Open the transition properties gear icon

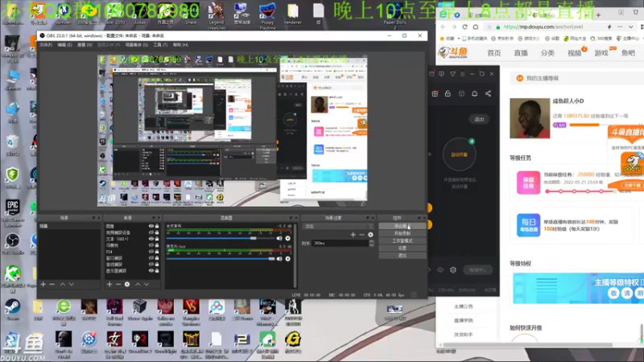click(x=370, y=235)
